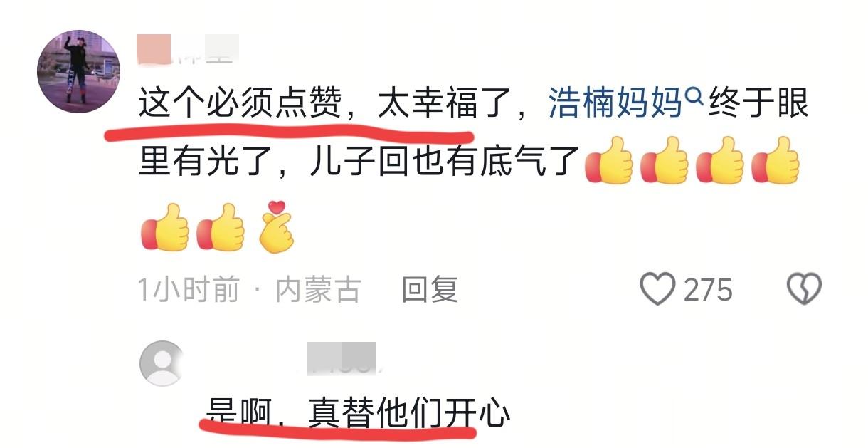868x448 pixels.
Task: Tap 回复 to reply to the comment
Action: tap(429, 290)
